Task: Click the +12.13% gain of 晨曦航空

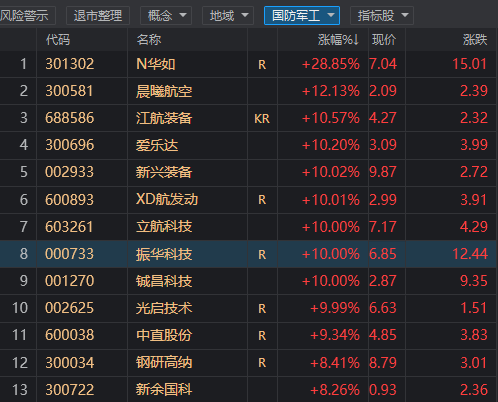Action: (331, 91)
